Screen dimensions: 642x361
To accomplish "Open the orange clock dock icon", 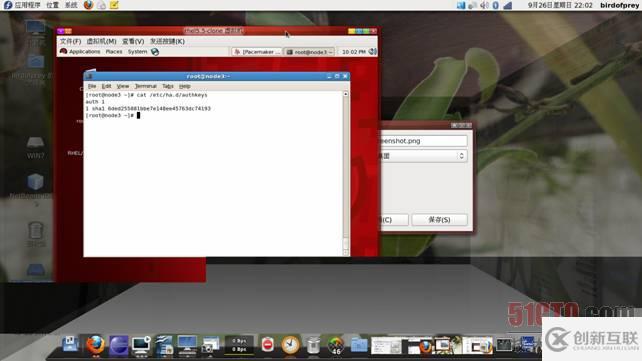I will 290,345.
